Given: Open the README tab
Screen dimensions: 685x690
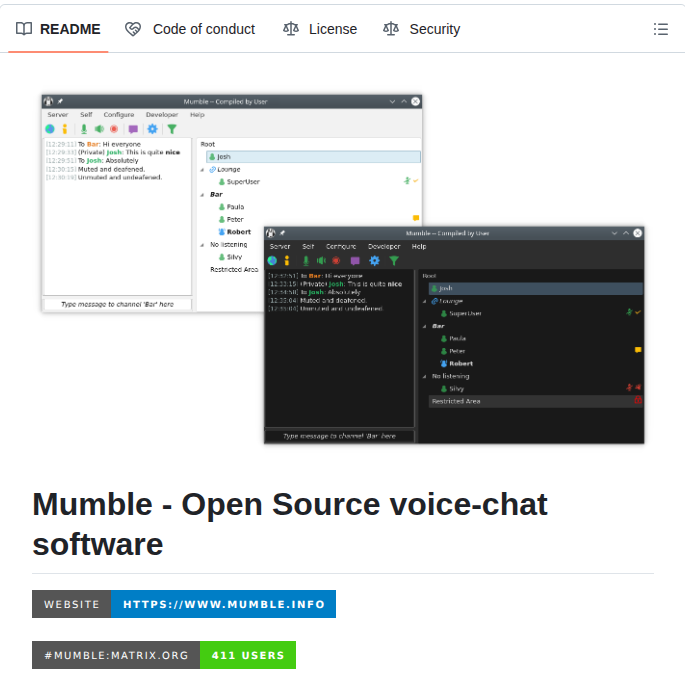Looking at the screenshot, I should pos(58,29).
